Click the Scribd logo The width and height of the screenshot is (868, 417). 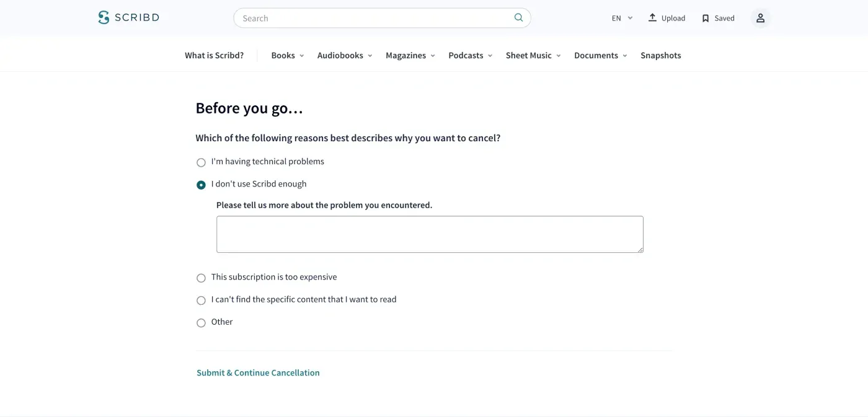[x=128, y=17]
